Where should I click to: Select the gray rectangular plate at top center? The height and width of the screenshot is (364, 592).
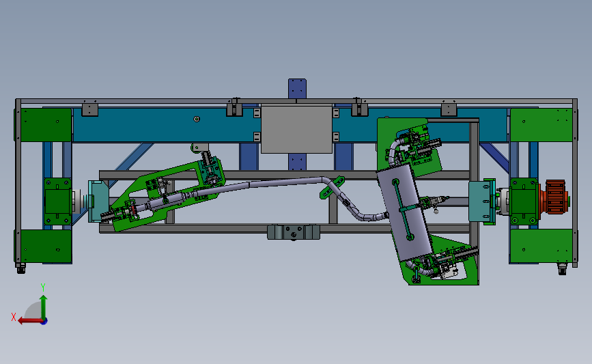(x=296, y=129)
